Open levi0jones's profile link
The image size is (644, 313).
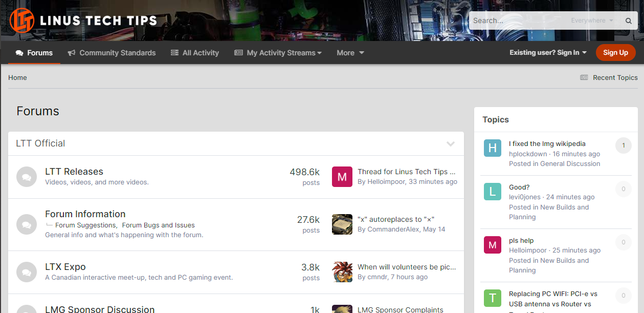click(525, 197)
